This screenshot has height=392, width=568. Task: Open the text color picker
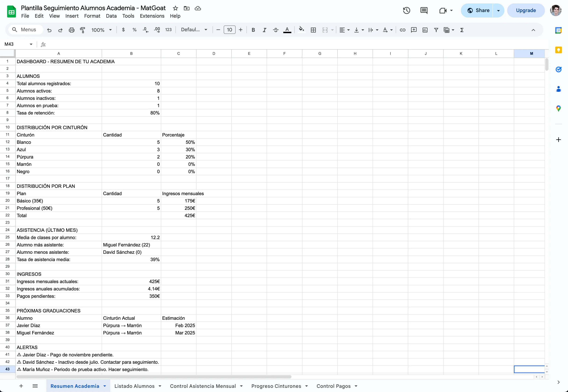click(x=287, y=30)
